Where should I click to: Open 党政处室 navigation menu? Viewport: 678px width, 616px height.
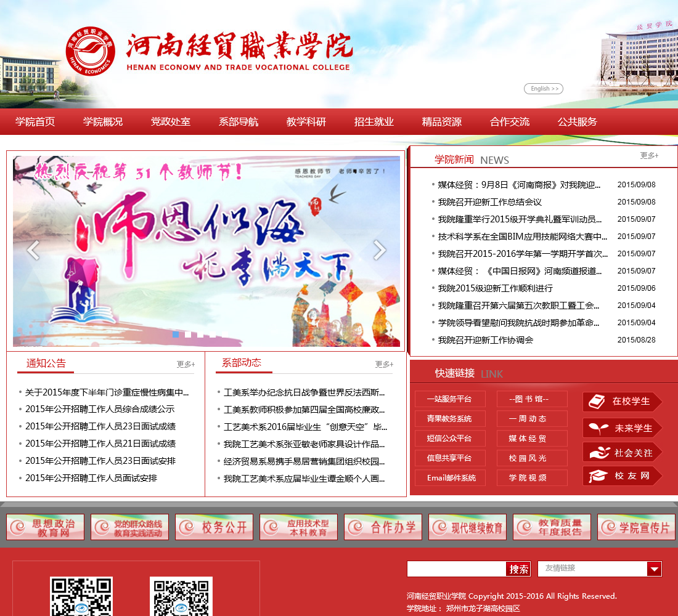[171, 122]
